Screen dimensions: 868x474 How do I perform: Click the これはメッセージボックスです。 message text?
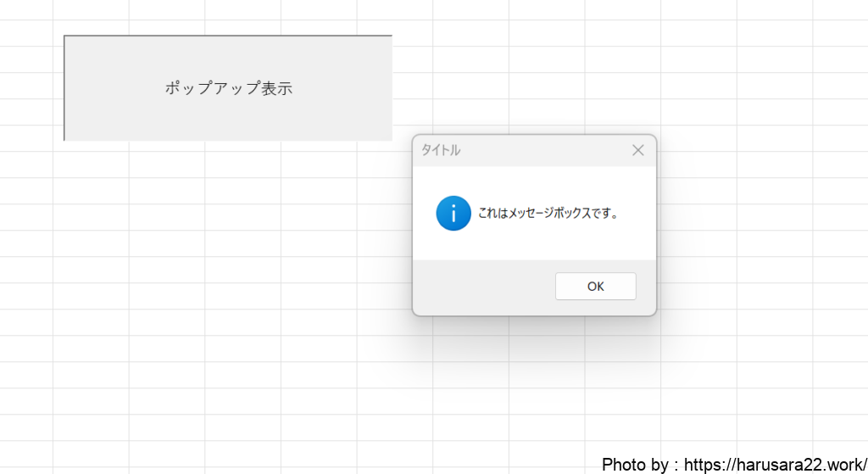tap(548, 214)
